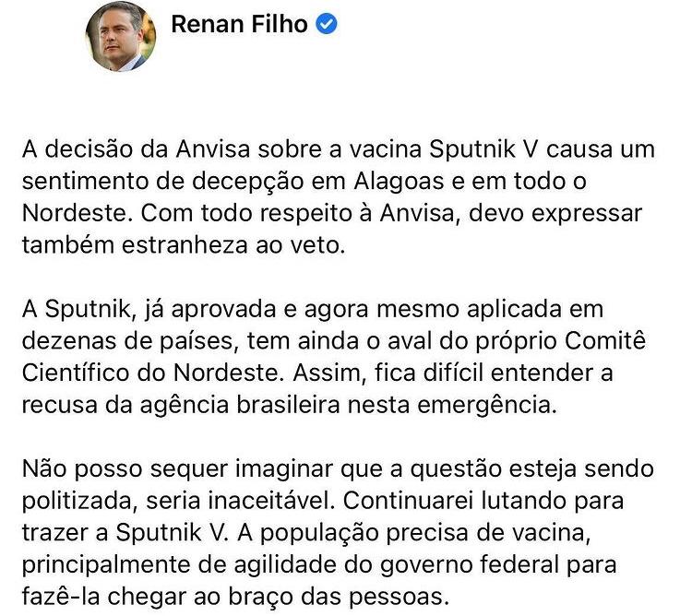Click the word "politizada"
The width and height of the screenshot is (692, 616).
click(x=79, y=502)
